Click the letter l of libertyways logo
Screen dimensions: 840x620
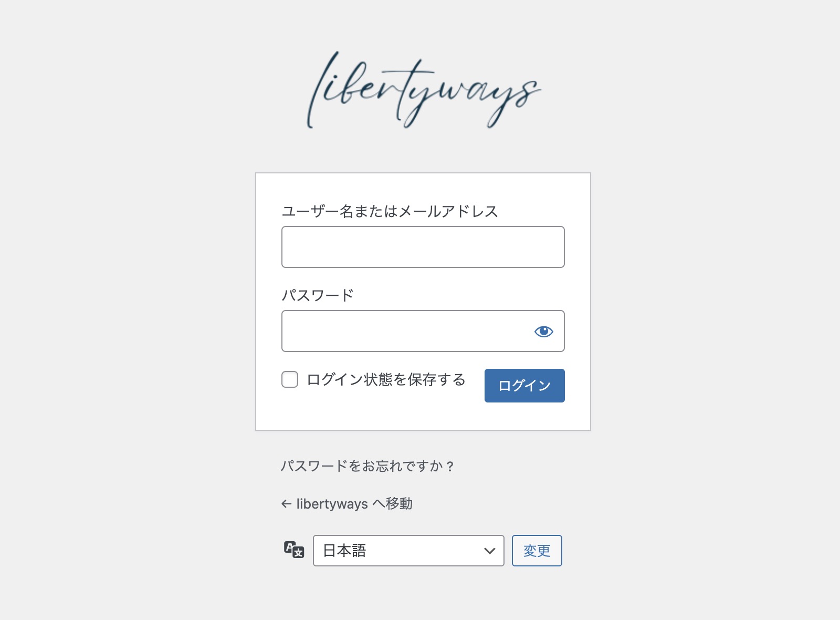point(322,89)
